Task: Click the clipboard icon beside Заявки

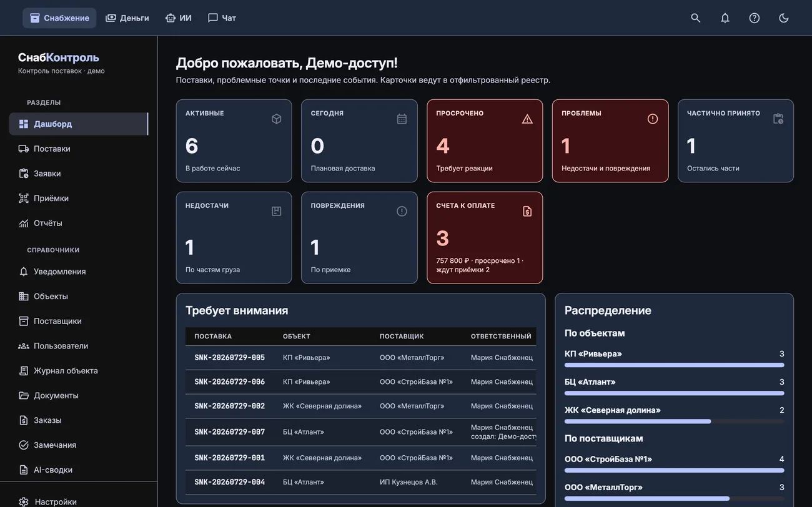Action: click(24, 174)
